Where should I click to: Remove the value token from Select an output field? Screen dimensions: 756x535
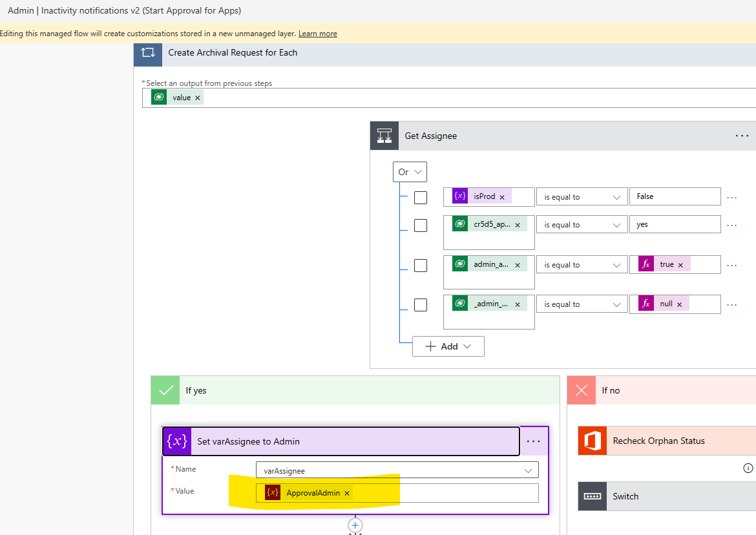tap(198, 97)
